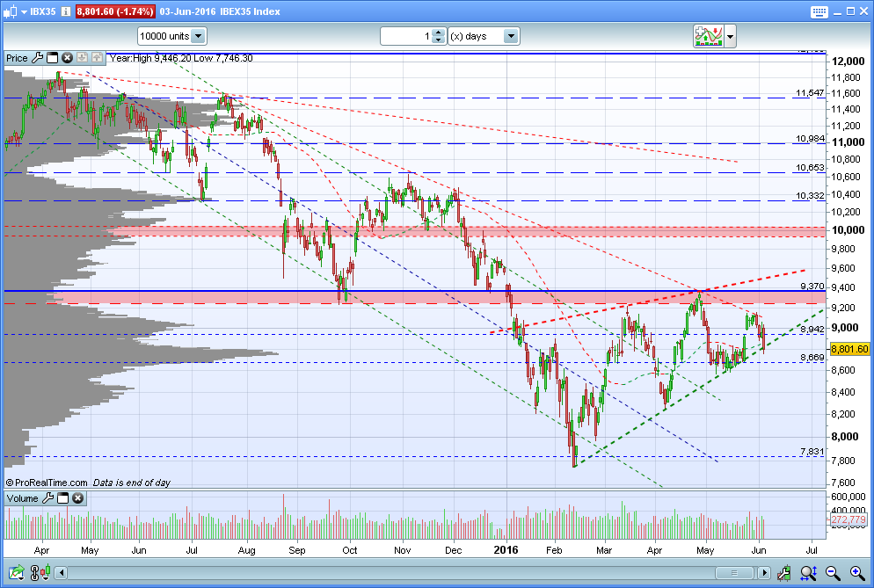Expand the 10000 units dropdown
Screen dimensions: 874x588
pos(199,36)
